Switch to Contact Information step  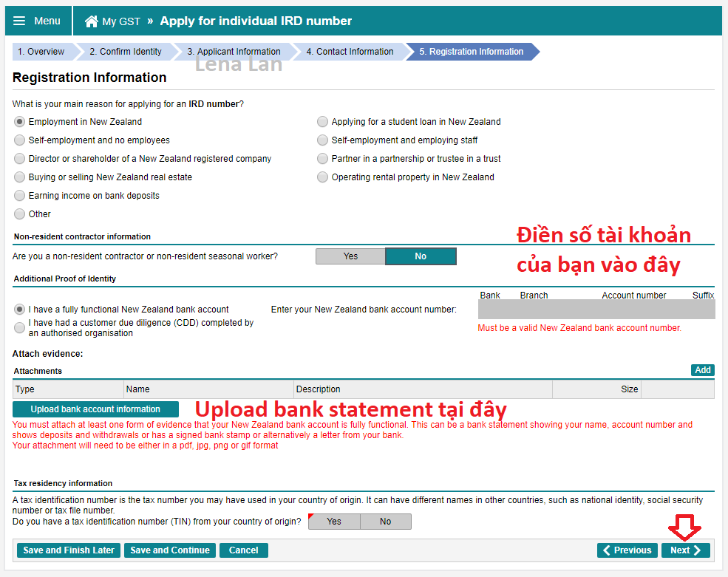click(350, 52)
